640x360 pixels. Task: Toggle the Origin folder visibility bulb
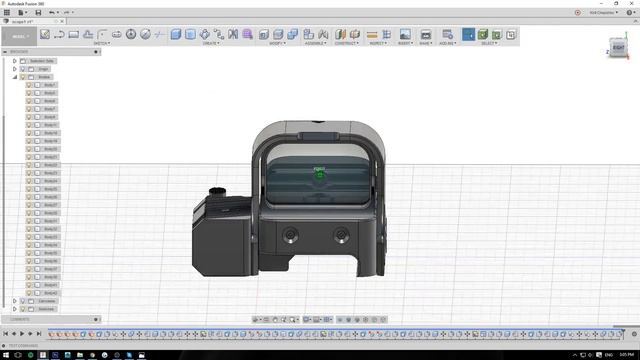(x=23, y=69)
